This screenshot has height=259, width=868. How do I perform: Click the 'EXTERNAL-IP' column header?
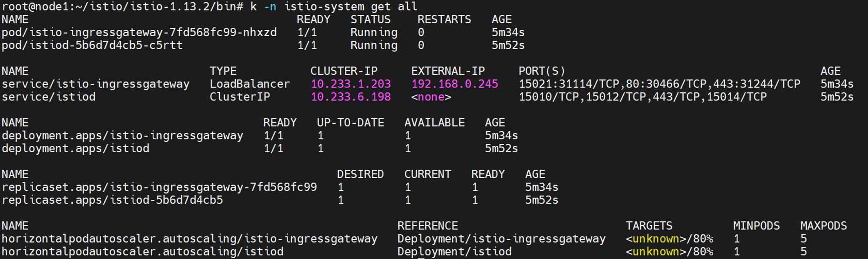[448, 71]
